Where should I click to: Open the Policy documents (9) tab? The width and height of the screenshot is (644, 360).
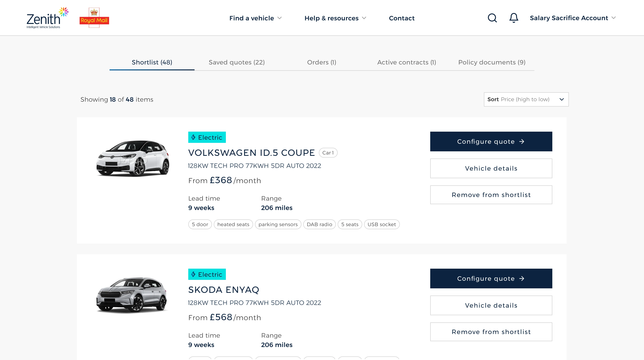pyautogui.click(x=492, y=62)
